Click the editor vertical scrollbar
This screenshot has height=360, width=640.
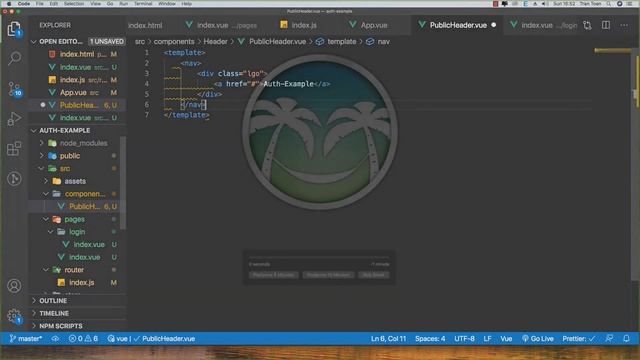[635, 163]
